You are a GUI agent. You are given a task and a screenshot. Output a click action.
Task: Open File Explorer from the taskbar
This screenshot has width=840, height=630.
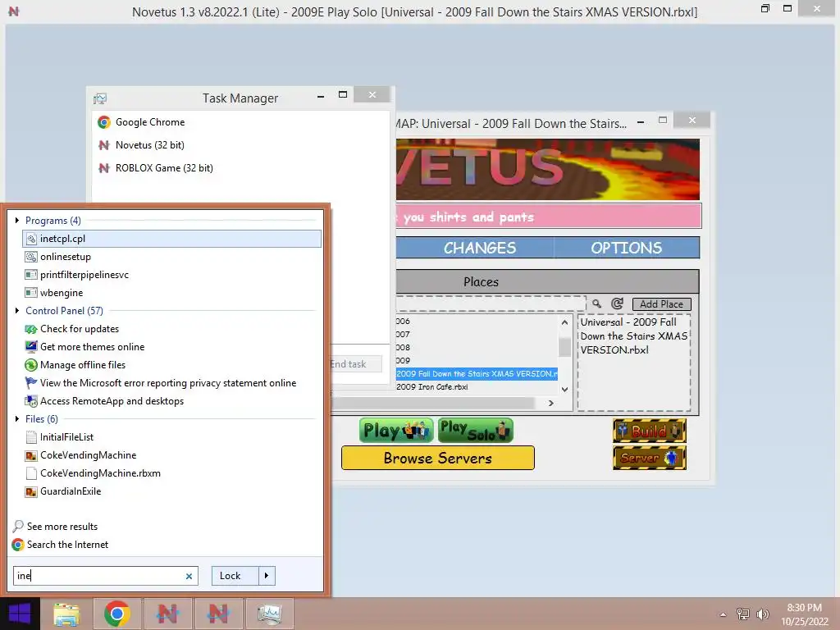click(x=66, y=614)
